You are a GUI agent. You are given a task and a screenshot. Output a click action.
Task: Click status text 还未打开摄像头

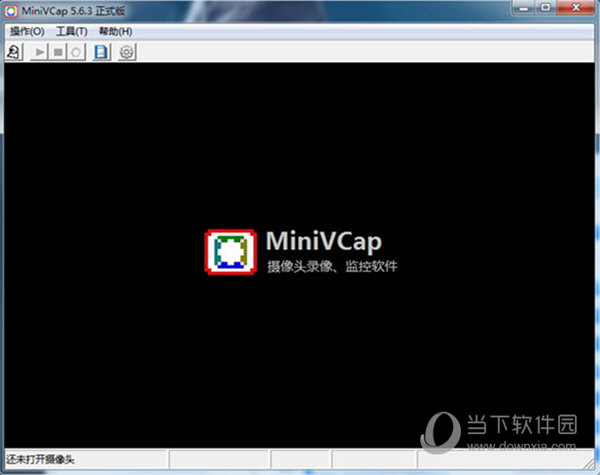point(40,459)
